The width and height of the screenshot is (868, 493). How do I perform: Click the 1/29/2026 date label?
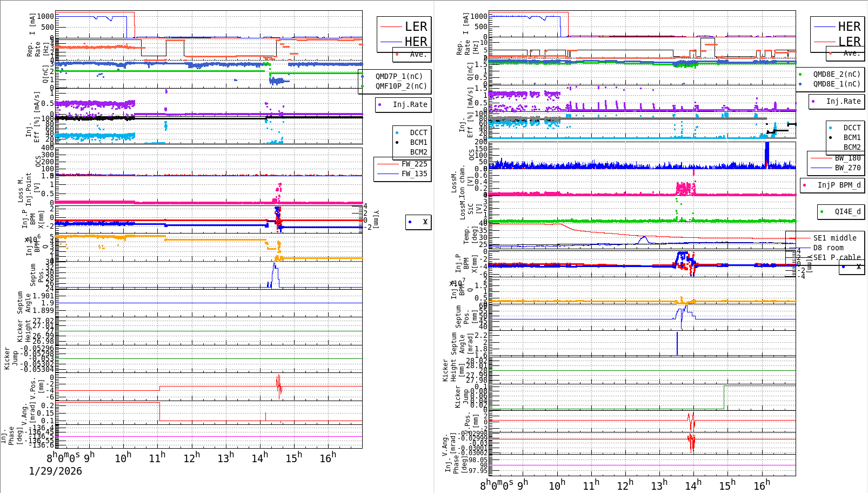pyautogui.click(x=55, y=471)
